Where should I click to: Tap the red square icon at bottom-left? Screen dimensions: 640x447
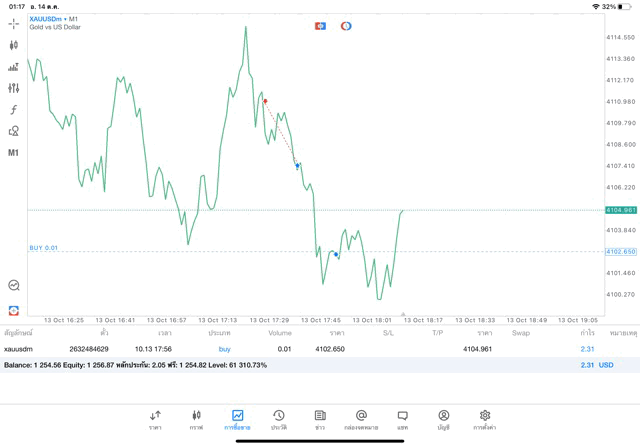[14, 311]
